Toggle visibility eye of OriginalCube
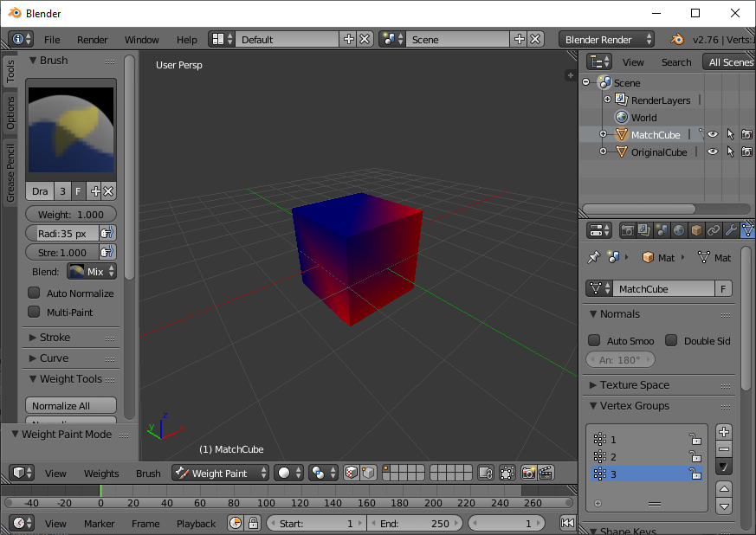 point(713,151)
